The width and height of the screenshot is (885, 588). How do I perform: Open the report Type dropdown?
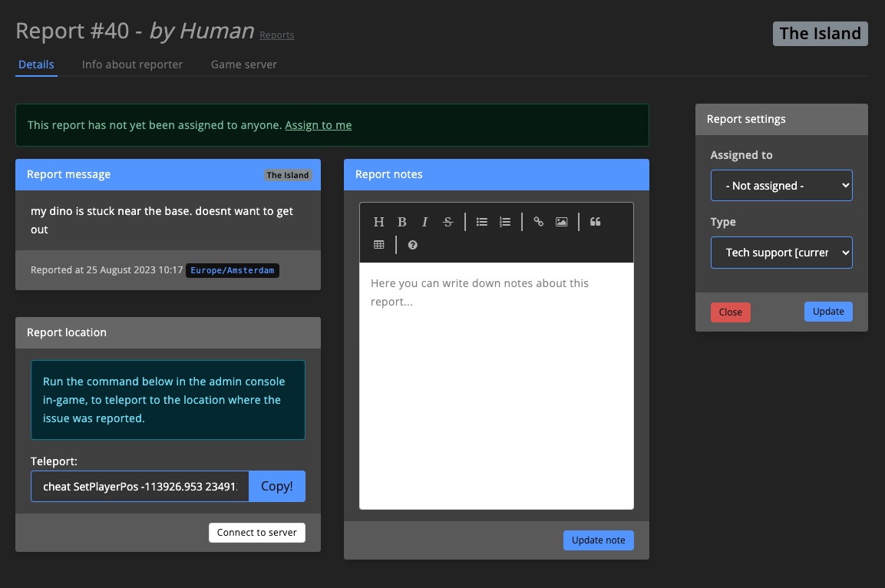point(781,253)
